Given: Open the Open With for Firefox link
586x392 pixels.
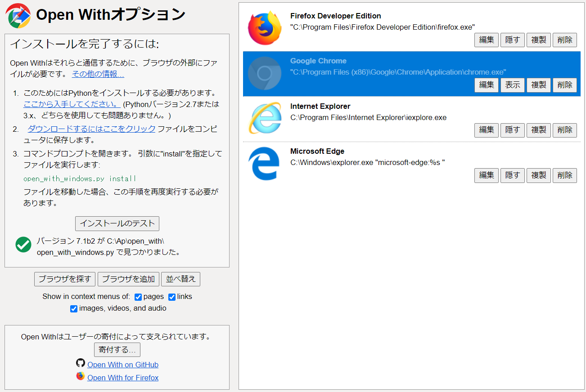Looking at the screenshot, I should pyautogui.click(x=123, y=378).
